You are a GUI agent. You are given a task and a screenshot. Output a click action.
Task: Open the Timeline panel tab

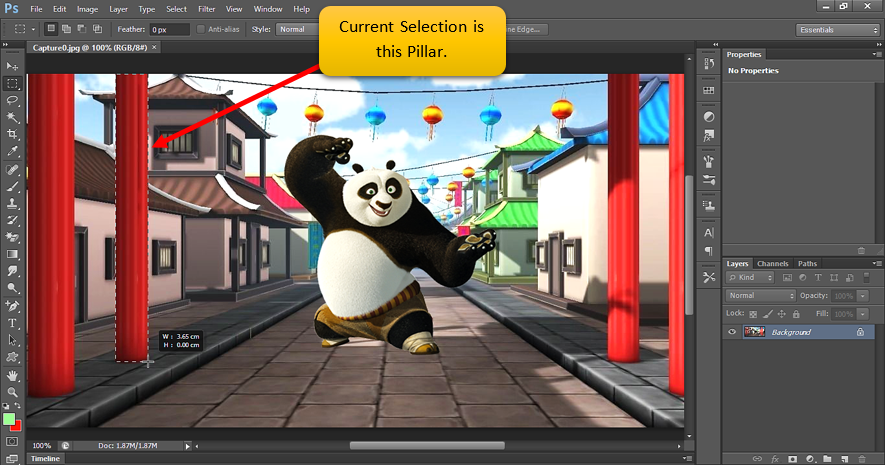click(x=45, y=459)
